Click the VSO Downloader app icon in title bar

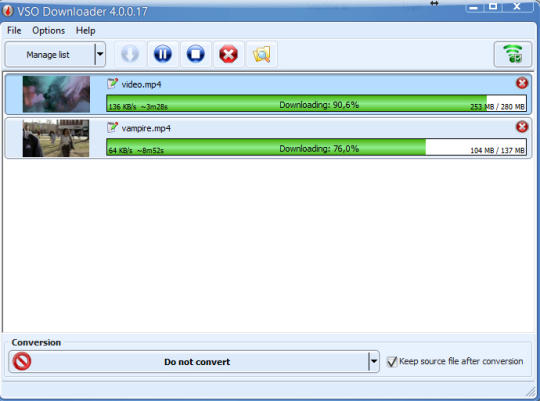click(x=7, y=11)
